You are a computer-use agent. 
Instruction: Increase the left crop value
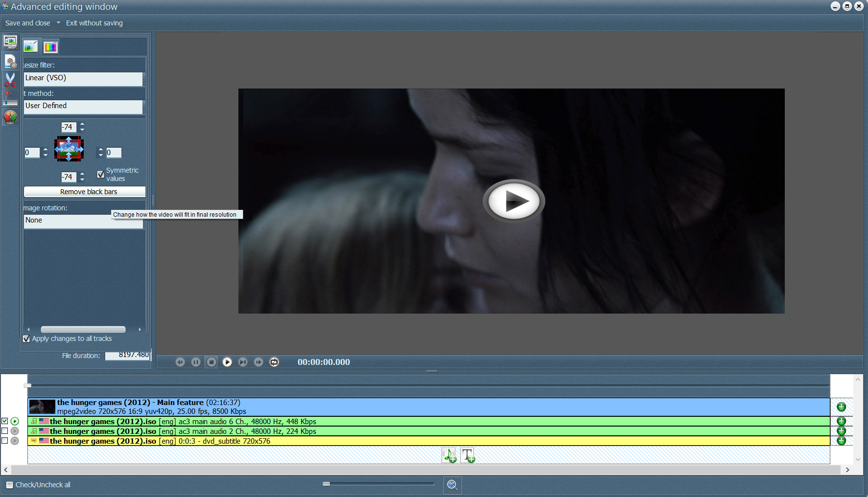pyautogui.click(x=46, y=150)
